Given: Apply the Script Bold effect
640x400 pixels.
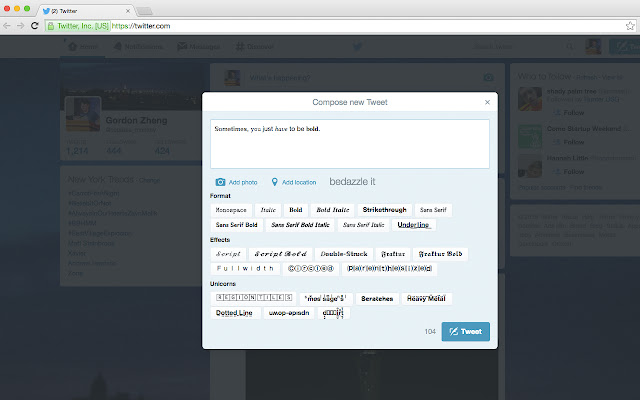Looking at the screenshot, I should click(x=280, y=254).
